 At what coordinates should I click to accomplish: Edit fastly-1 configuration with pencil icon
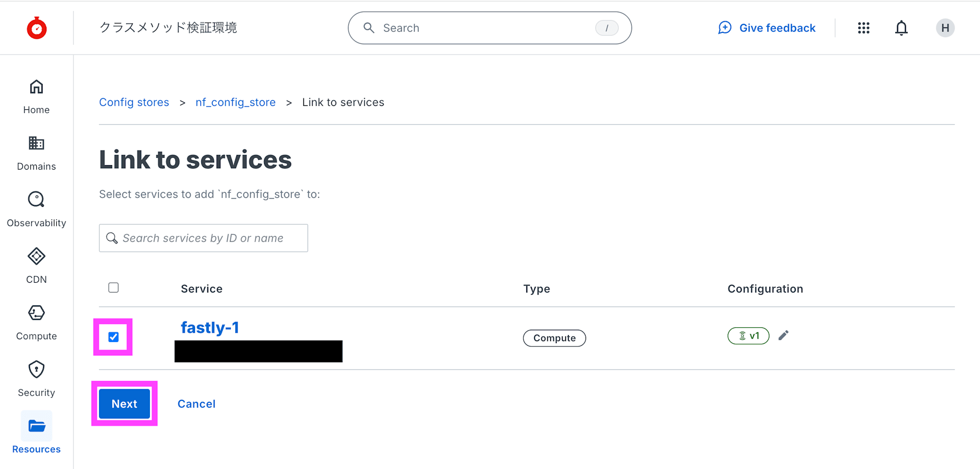pos(784,335)
